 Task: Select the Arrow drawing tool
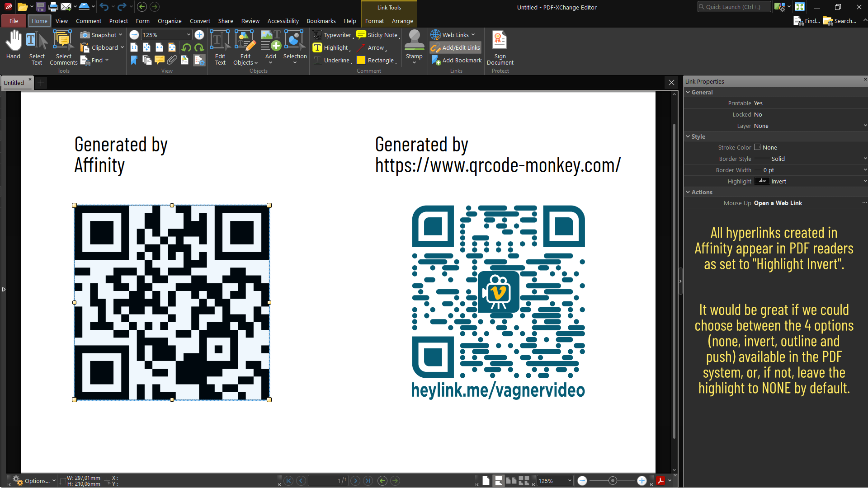click(372, 47)
